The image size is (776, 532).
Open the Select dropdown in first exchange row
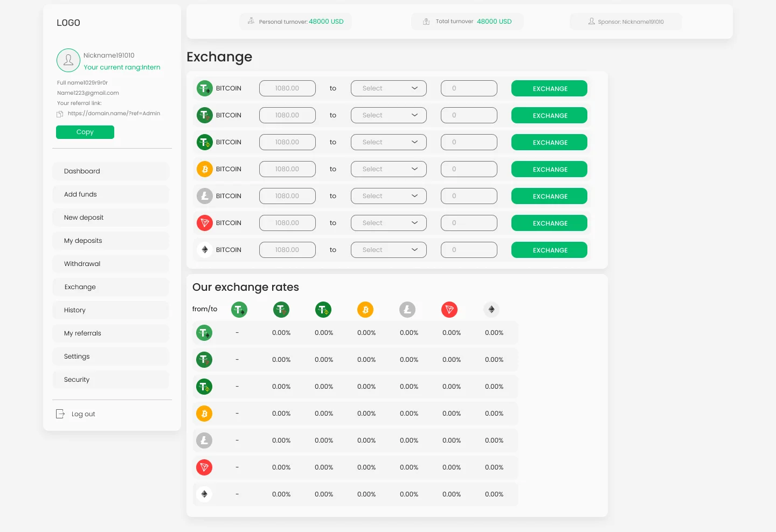[389, 88]
